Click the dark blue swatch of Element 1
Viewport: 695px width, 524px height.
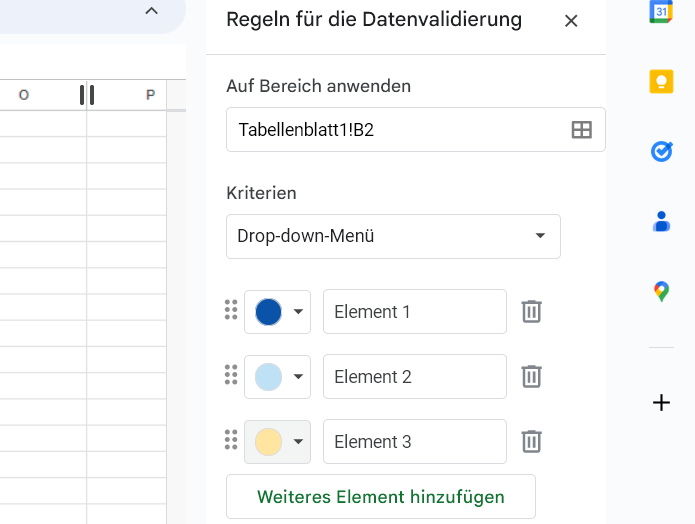[x=268, y=312]
